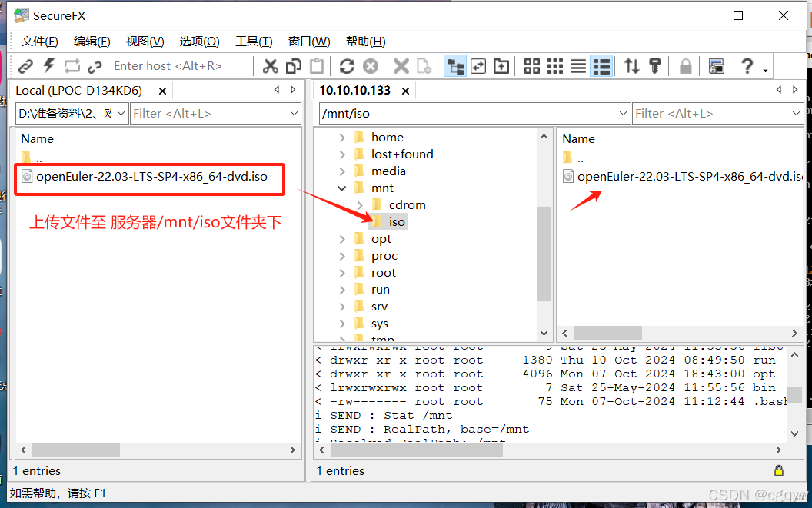Switch to large icons view
This screenshot has height=508, width=812.
tap(532, 66)
